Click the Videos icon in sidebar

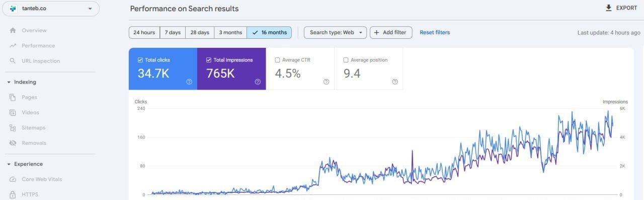(x=13, y=113)
